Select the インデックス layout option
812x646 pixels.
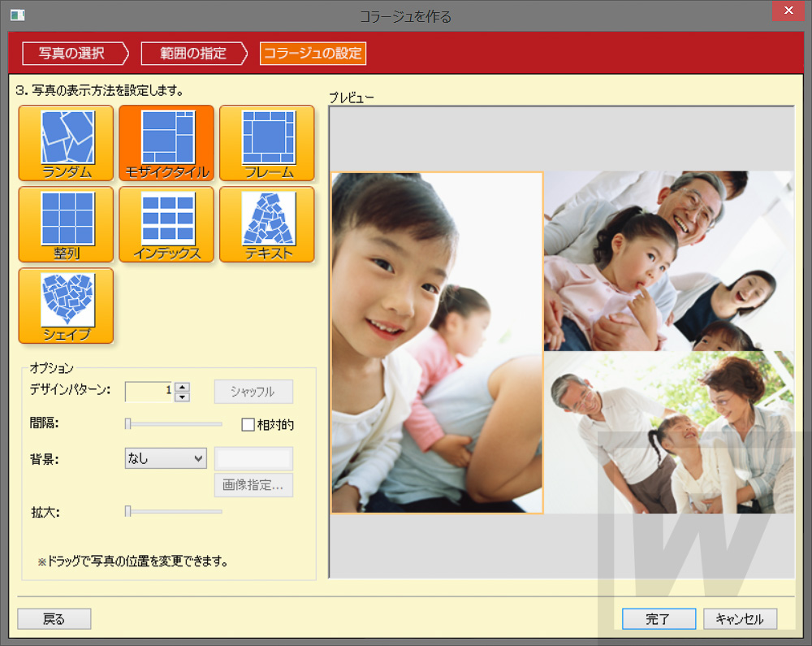[x=166, y=224]
